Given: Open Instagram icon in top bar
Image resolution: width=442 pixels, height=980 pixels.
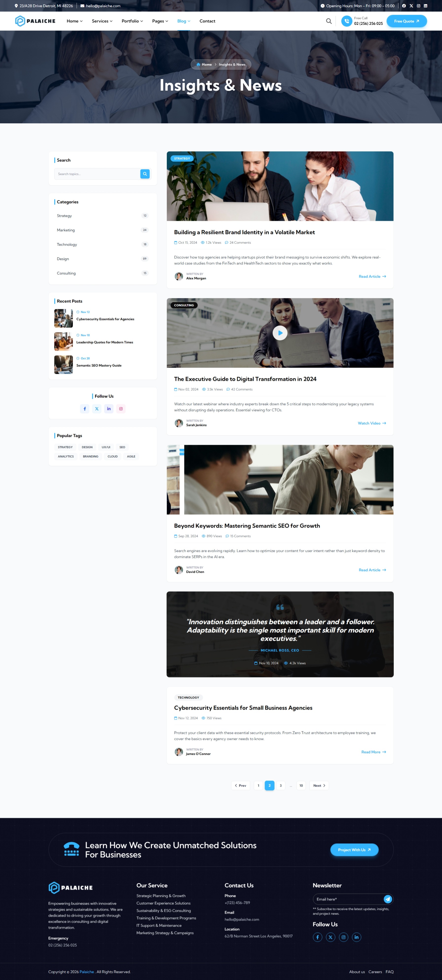Looking at the screenshot, I should coord(418,6).
